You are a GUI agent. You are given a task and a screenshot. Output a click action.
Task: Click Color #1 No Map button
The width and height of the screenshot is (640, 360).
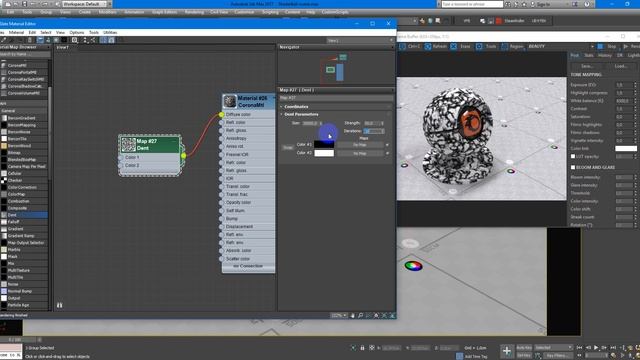360,145
